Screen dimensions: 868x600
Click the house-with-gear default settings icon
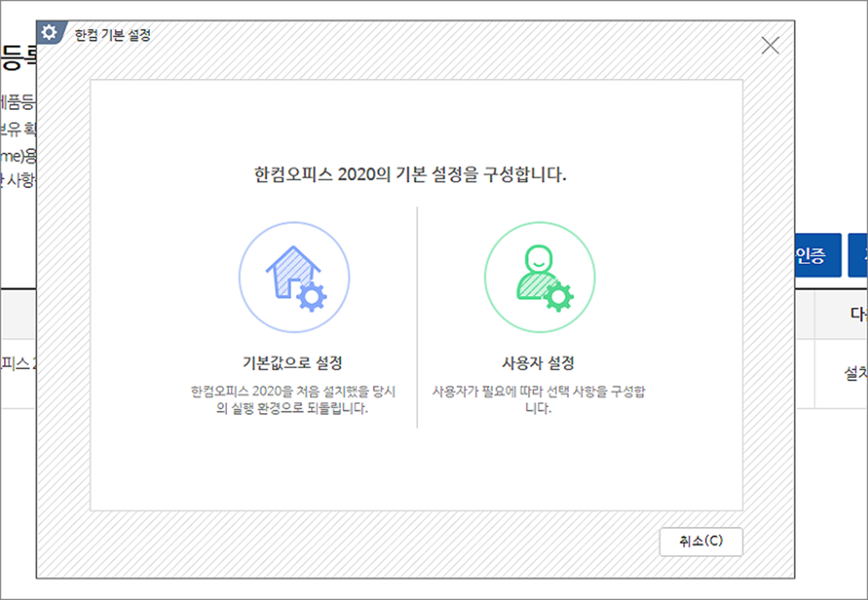coord(294,278)
